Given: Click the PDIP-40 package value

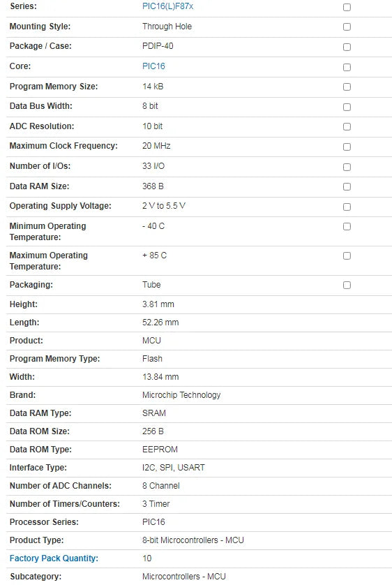Looking at the screenshot, I should tap(158, 46).
